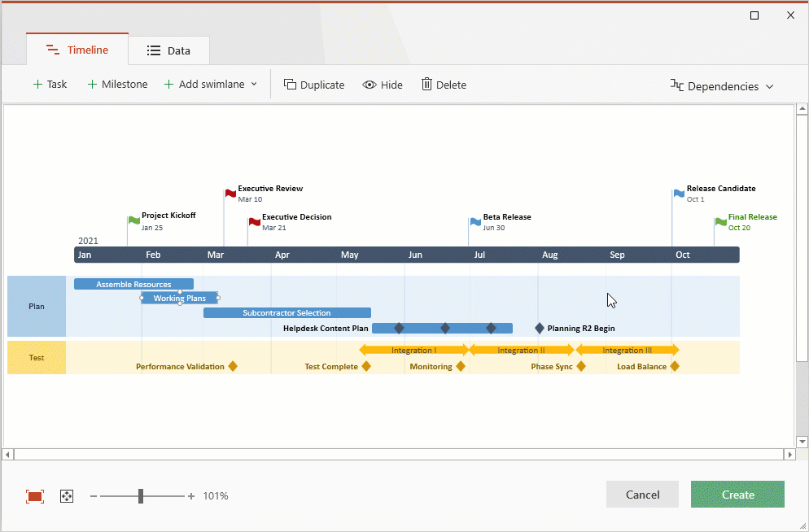Add a new Task with the plus icon
The height and width of the screenshot is (532, 809).
point(38,84)
